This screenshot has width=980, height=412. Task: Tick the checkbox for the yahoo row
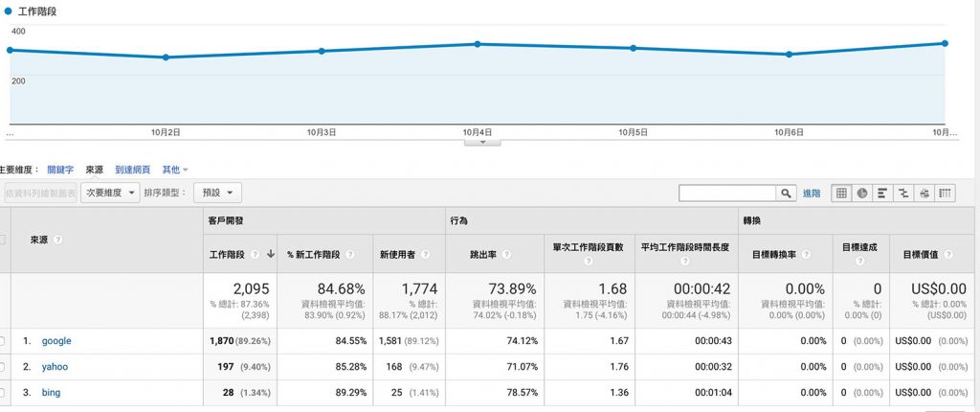pos(2,367)
